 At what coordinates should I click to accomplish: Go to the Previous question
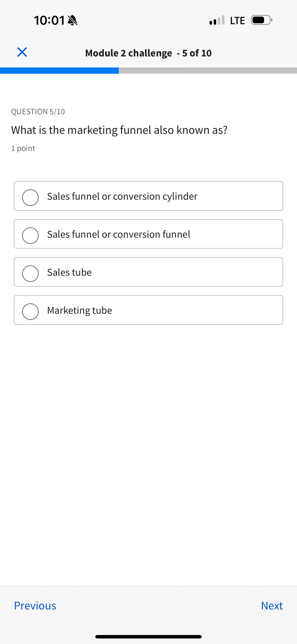35,606
